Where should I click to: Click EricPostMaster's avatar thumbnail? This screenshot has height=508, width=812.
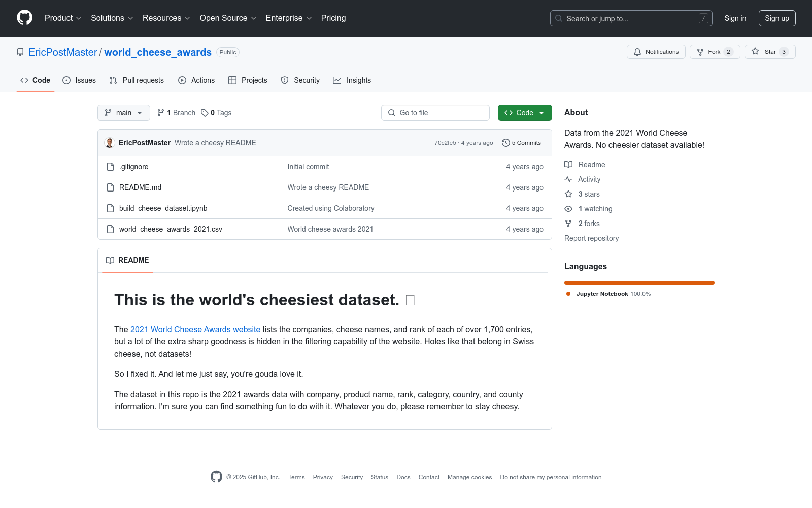pyautogui.click(x=109, y=143)
